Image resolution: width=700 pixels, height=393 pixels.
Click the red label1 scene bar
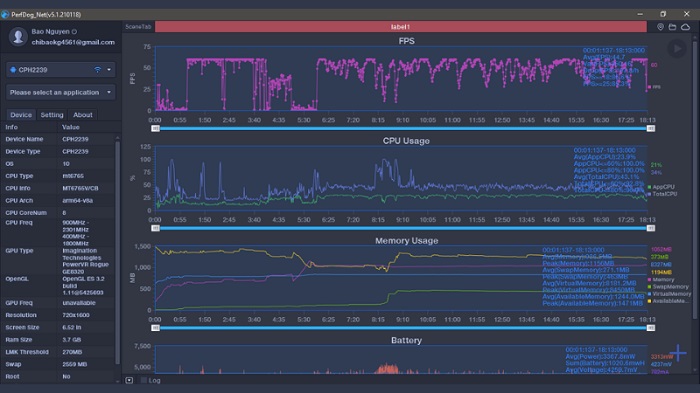click(400, 27)
